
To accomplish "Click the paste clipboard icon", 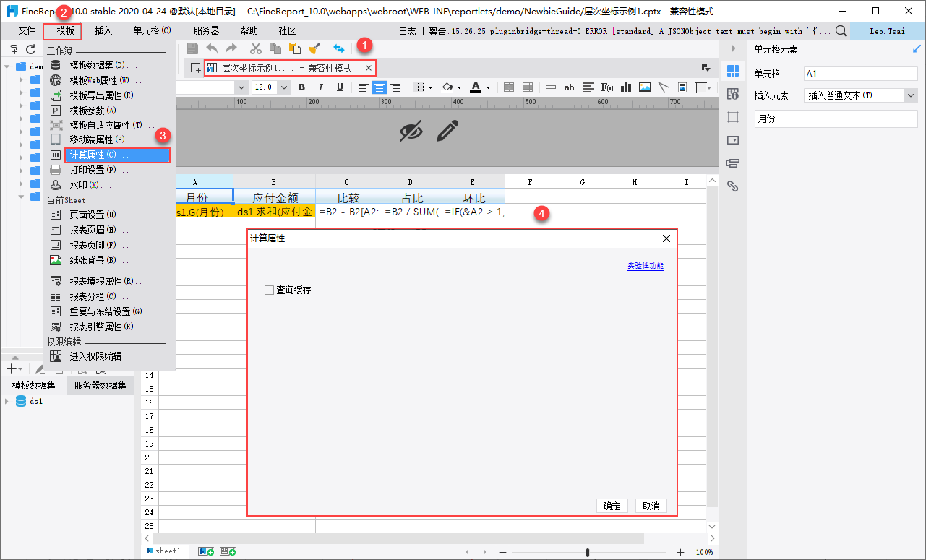I will tap(295, 48).
